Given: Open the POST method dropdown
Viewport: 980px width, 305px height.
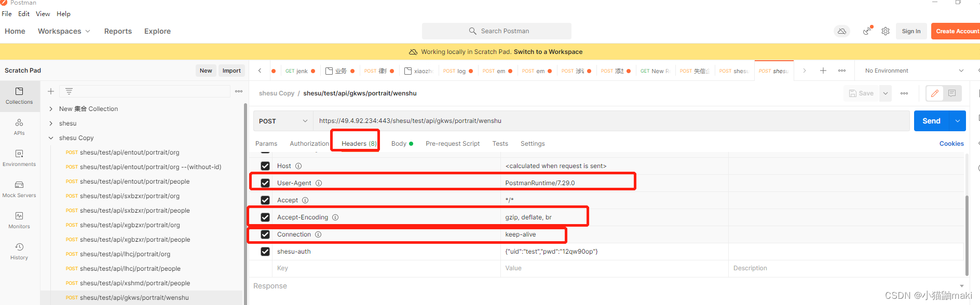Looking at the screenshot, I should click(x=283, y=121).
